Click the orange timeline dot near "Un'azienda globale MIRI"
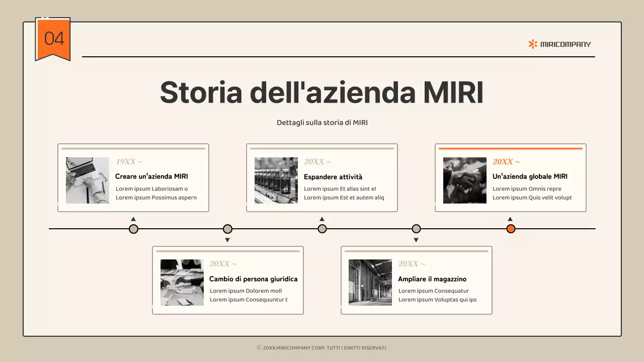The height and width of the screenshot is (362, 644). coord(510,229)
